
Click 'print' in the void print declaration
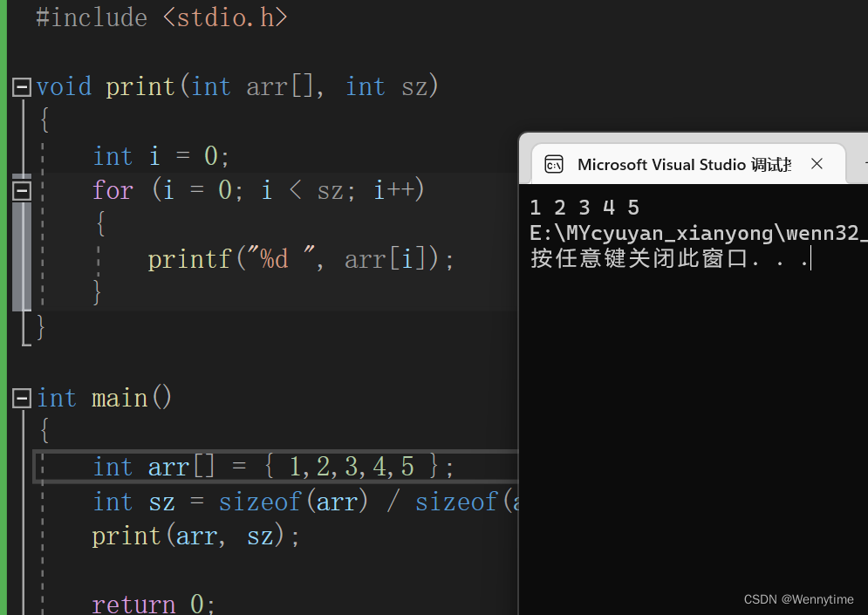[140, 87]
